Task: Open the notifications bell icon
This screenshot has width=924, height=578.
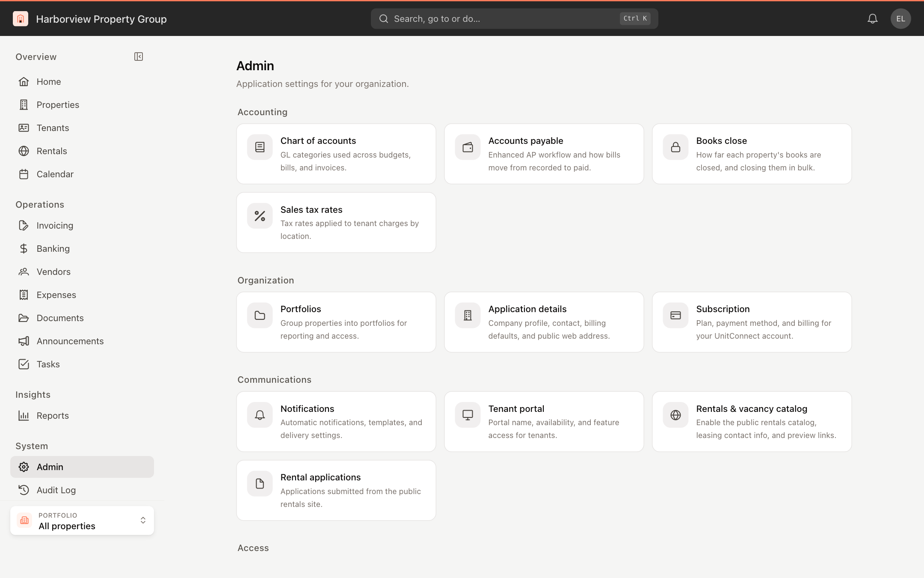Action: click(873, 19)
